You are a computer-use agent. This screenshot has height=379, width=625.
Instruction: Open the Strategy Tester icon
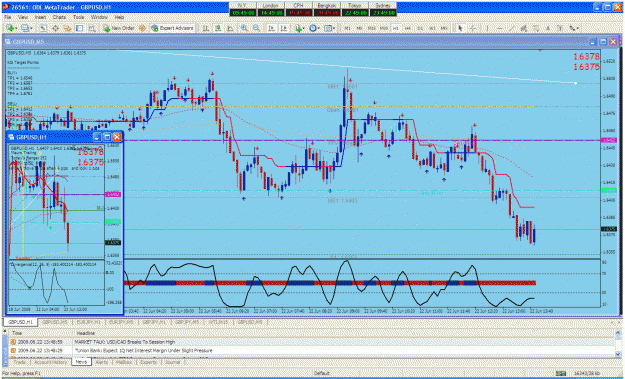coord(92,28)
